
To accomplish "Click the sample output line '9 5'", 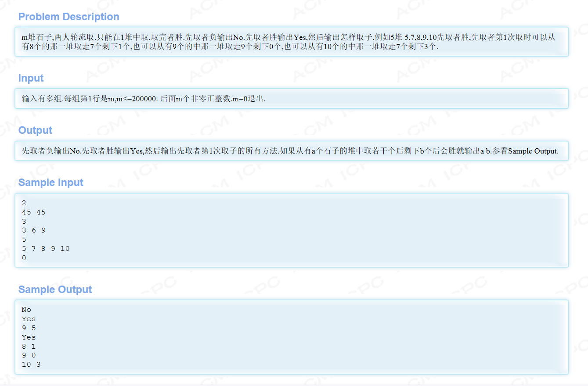I will [29, 328].
